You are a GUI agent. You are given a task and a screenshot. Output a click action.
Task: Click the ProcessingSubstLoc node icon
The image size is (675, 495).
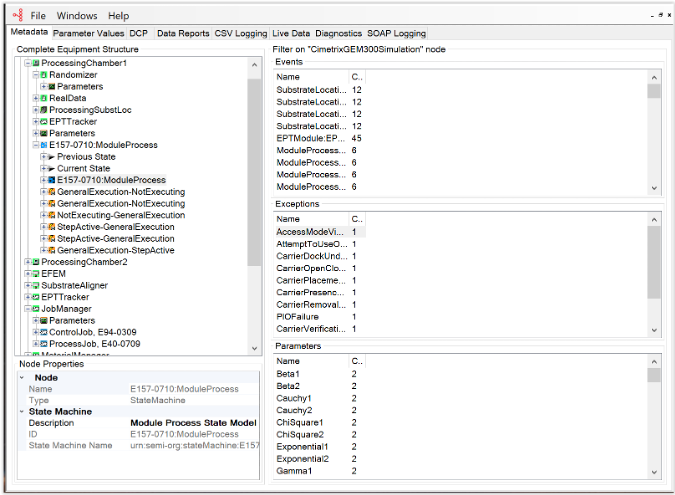[44, 110]
